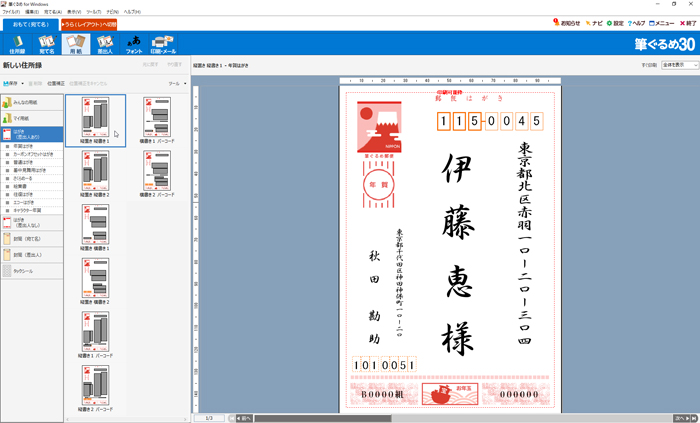This screenshot has height=423, width=700.
Task: Expand the 保存 save dropdown arrow
Action: pyautogui.click(x=23, y=84)
